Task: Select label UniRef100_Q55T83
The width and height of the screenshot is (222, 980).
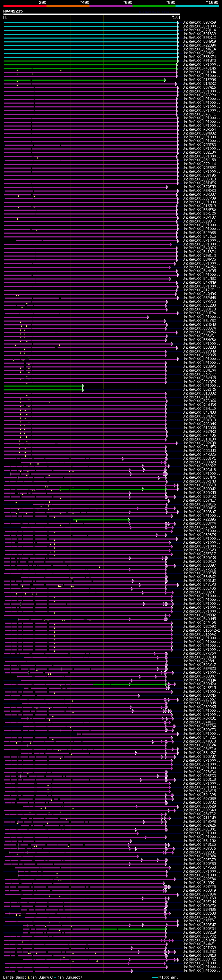Action: pyautogui.click(x=199, y=145)
